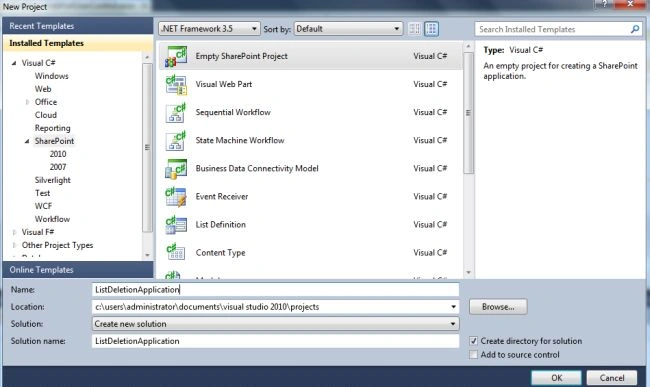Click the State Machine Workflow template icon
This screenshot has height=387, width=650.
coord(176,140)
